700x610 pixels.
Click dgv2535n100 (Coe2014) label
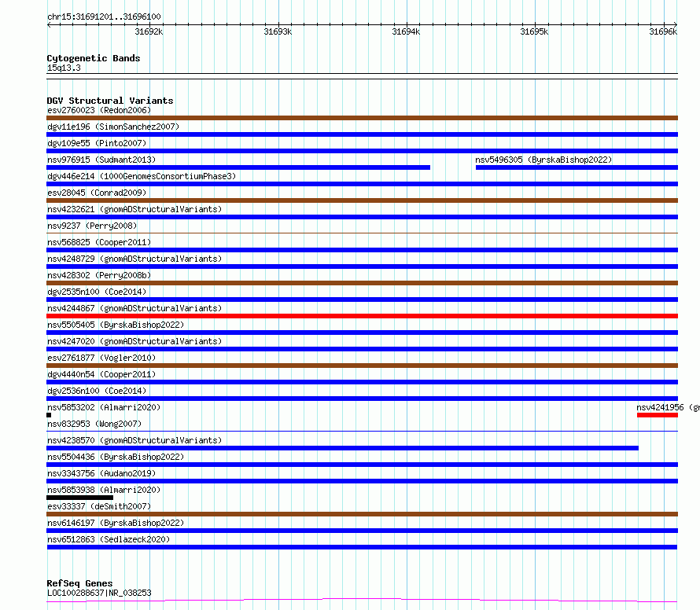[97, 292]
